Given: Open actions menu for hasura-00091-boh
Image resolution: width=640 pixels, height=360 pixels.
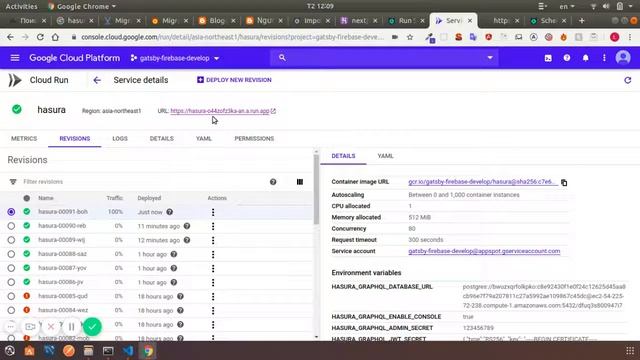Looking at the screenshot, I should 213,212.
